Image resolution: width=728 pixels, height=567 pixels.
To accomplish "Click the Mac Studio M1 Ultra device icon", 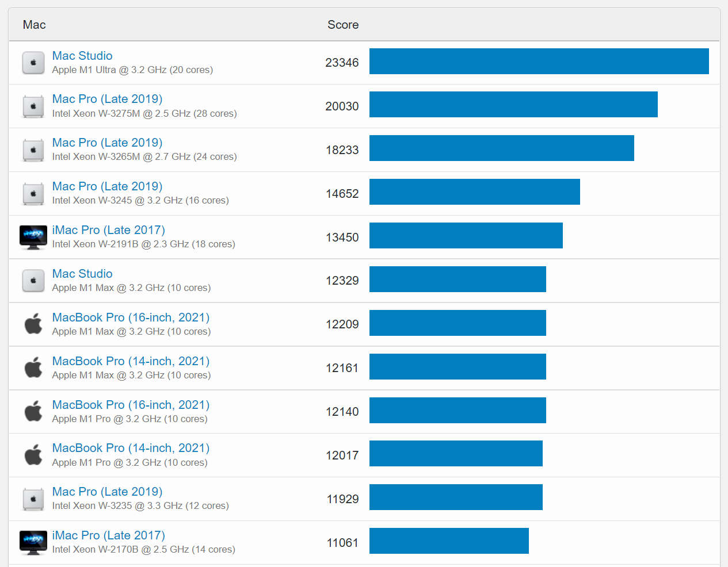I will [x=33, y=63].
